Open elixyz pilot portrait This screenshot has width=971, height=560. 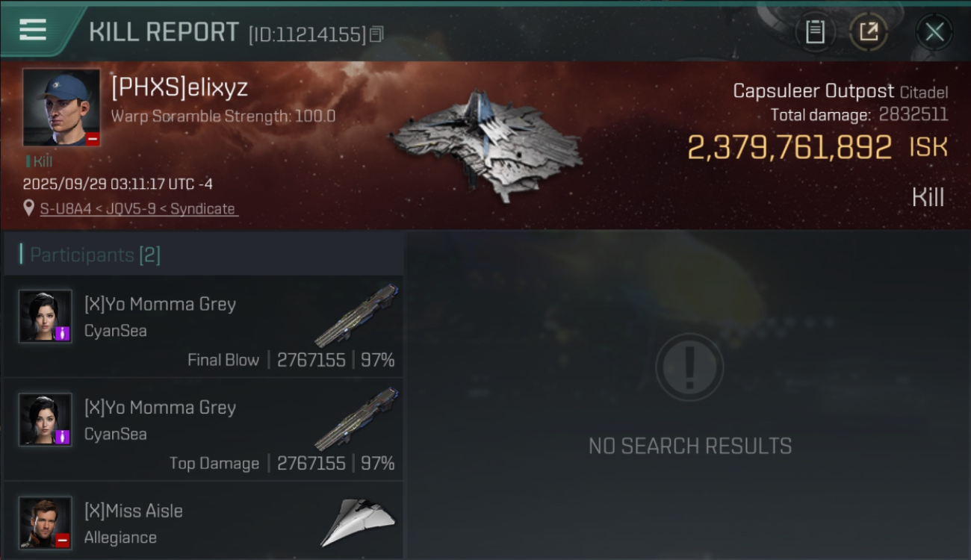[x=61, y=108]
